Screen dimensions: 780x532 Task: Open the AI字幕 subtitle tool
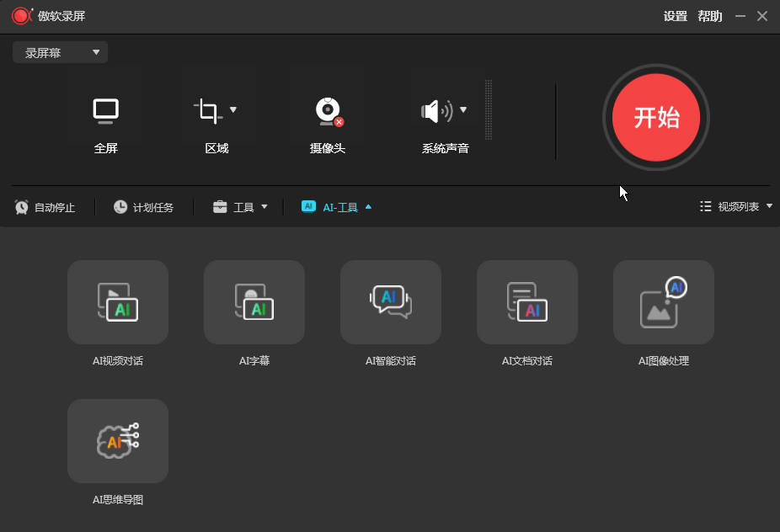(254, 302)
